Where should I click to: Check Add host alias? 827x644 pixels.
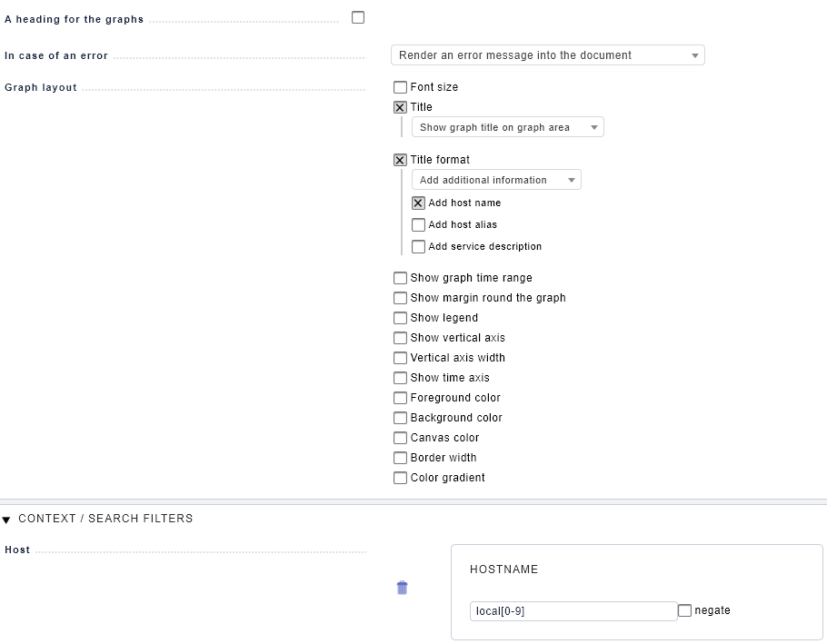click(418, 225)
